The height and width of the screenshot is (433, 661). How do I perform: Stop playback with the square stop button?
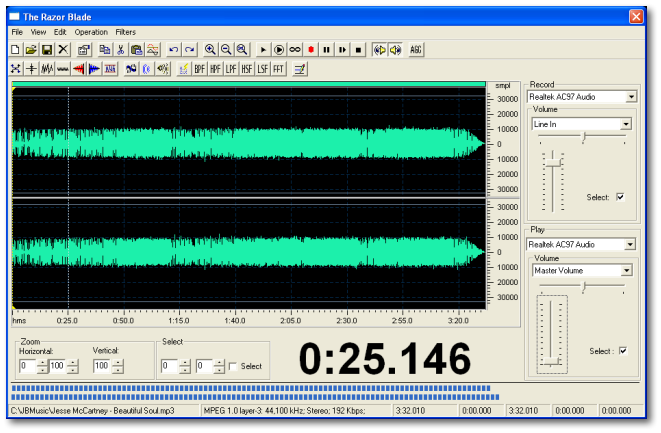coord(357,49)
